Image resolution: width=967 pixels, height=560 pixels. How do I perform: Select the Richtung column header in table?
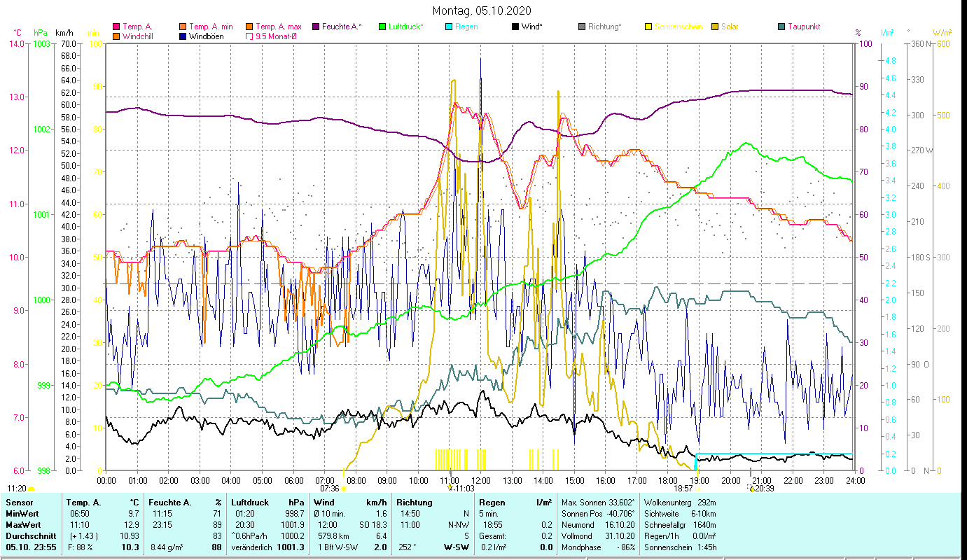[x=415, y=503]
